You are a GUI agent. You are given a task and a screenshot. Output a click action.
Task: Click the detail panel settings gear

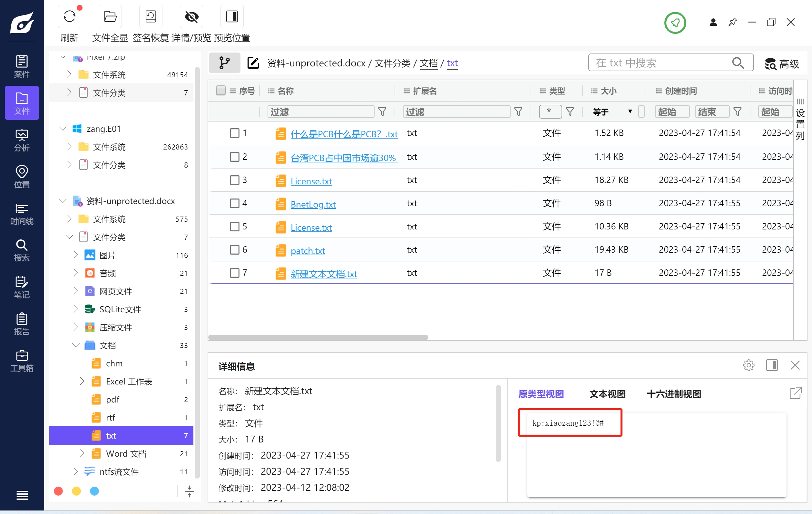[748, 365]
